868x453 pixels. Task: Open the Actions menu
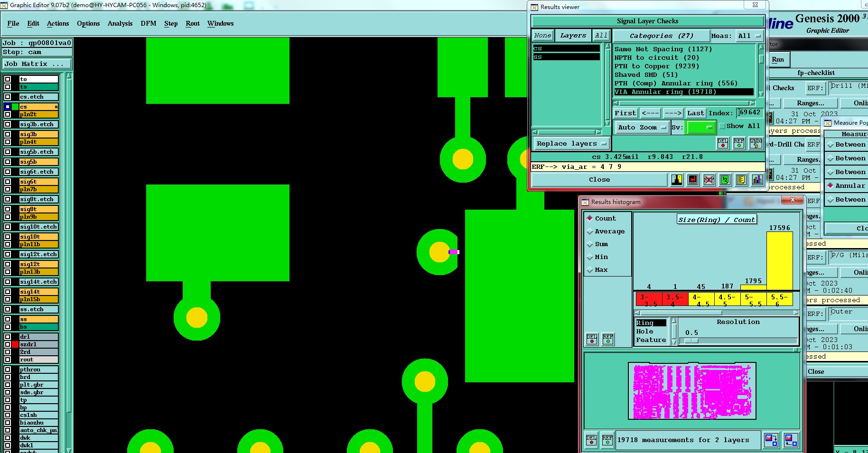[58, 23]
